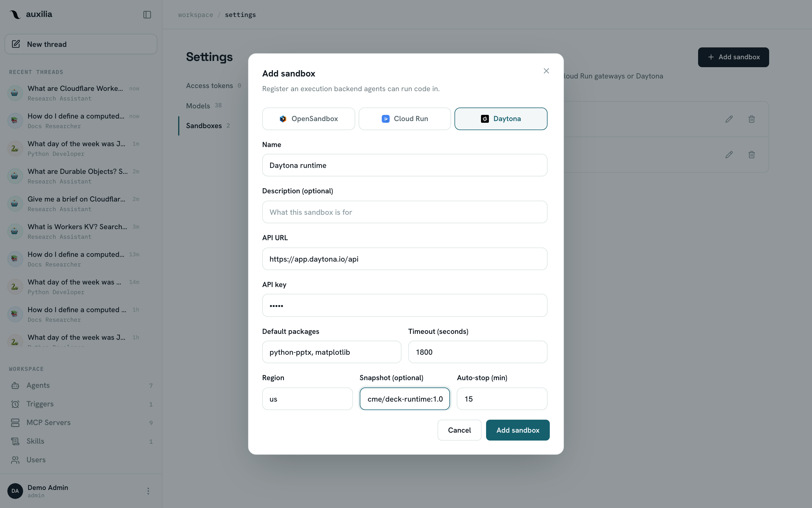
Task: Open the 13m 'How do I define a computed...' thread
Action: pos(81,259)
